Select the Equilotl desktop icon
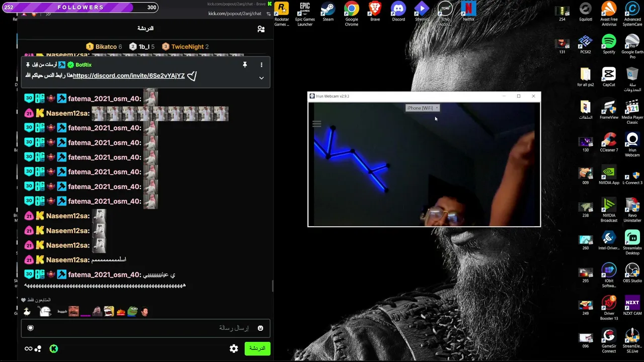Image resolution: width=644 pixels, height=362 pixels. (585, 13)
